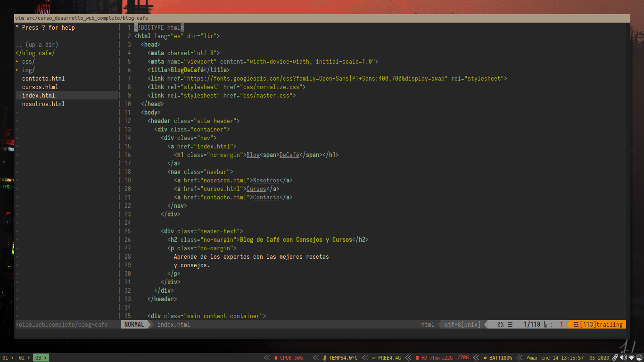Click the line-number symbol after 1/119
This screenshot has width=644, height=362.
[x=545, y=324]
